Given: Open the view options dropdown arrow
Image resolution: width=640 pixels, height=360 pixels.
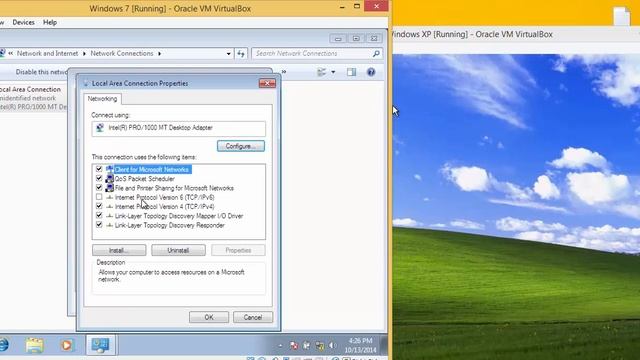Looking at the screenshot, I should click(x=333, y=72).
